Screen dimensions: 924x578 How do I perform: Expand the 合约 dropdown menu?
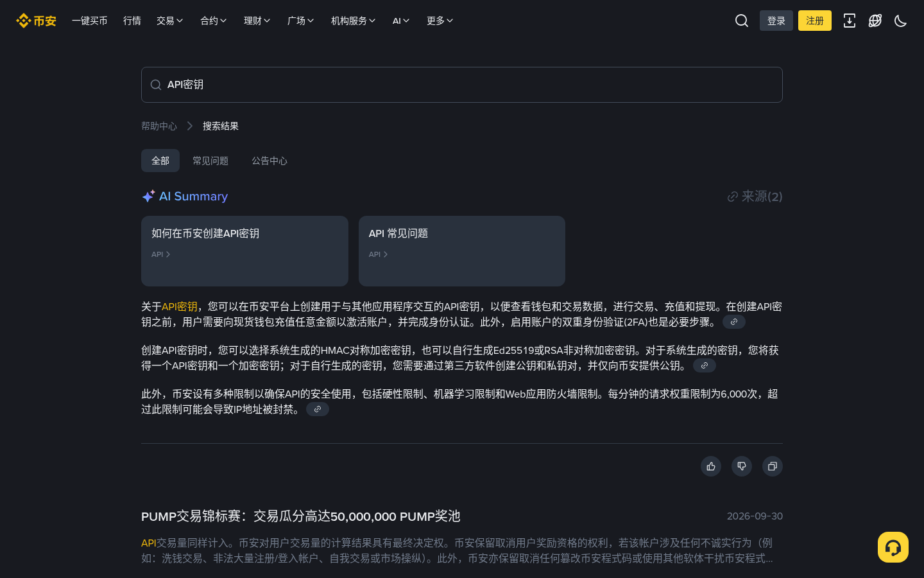[214, 21]
